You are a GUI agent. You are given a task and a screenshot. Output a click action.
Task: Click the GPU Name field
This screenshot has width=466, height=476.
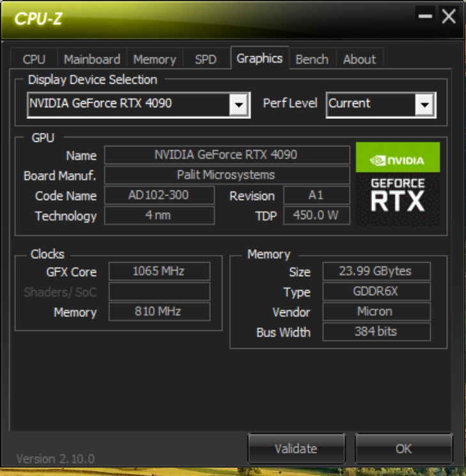227,155
